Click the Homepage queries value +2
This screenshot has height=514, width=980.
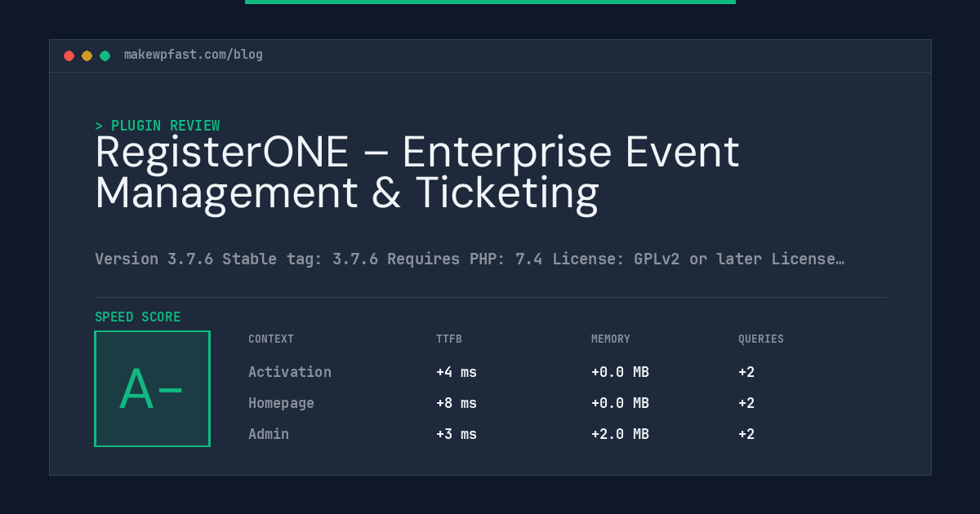(746, 403)
